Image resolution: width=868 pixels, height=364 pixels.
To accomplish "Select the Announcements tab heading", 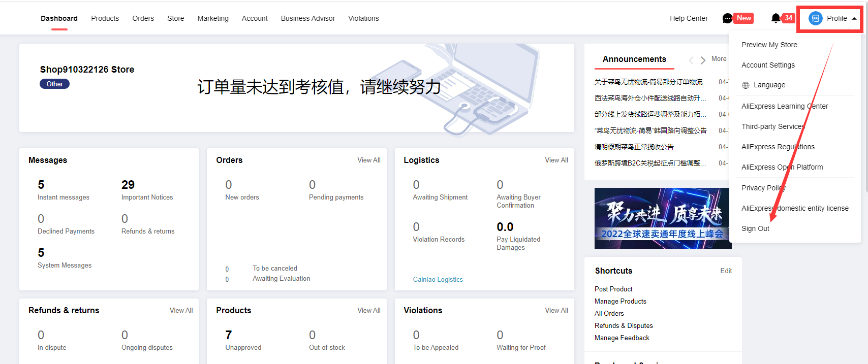I will (634, 59).
